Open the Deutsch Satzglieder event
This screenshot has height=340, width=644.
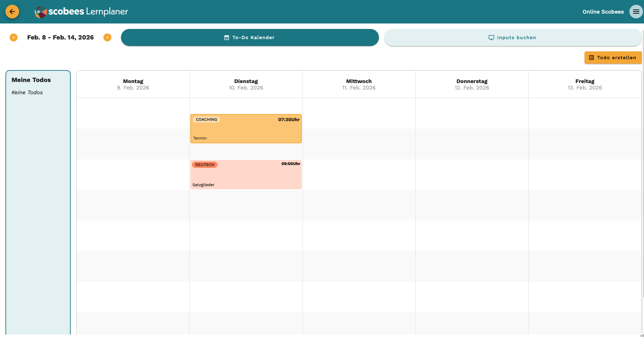coord(246,175)
